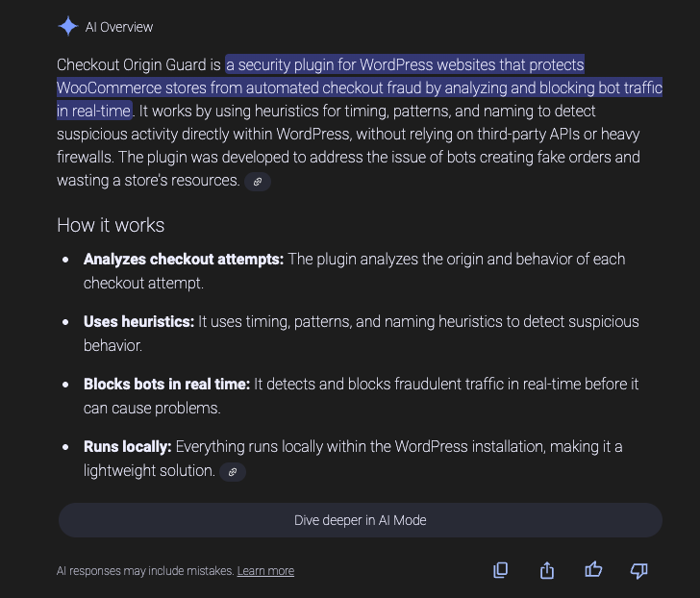This screenshot has height=598, width=700.
Task: Click the 'Dive deeper in AI Mode' button
Action: (361, 520)
